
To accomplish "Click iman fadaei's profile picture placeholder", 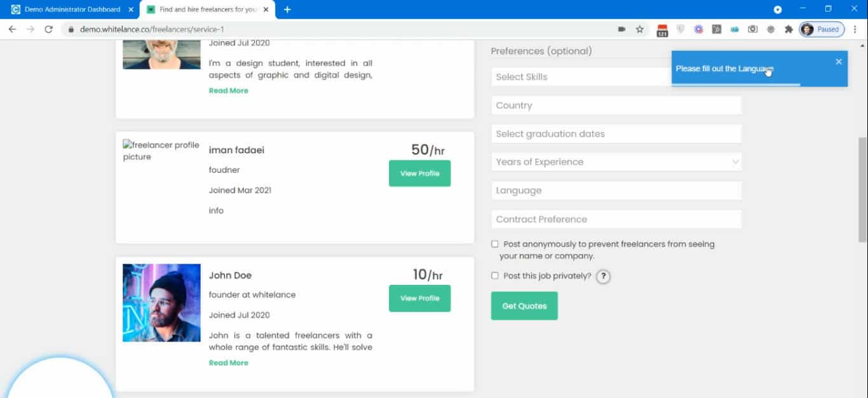I will click(161, 151).
